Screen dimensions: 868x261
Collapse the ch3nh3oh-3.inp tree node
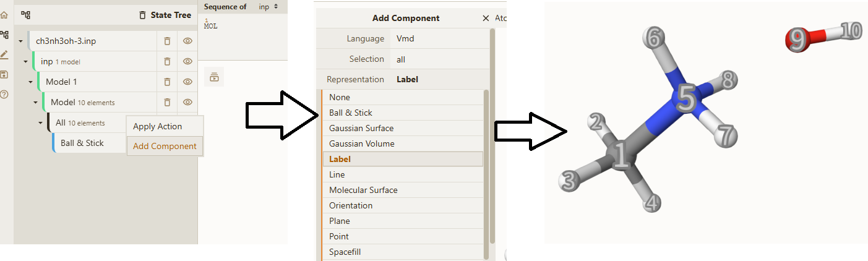20,41
